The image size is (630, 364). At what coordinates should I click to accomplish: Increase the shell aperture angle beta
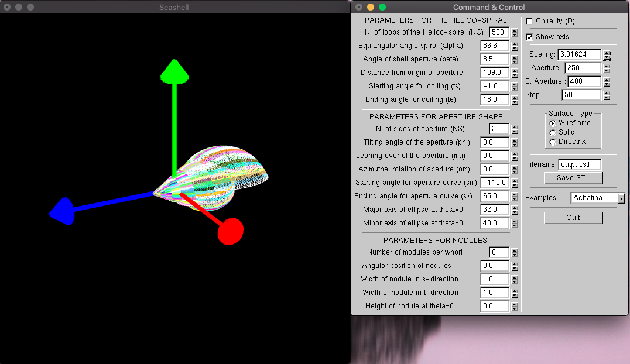tap(515, 56)
